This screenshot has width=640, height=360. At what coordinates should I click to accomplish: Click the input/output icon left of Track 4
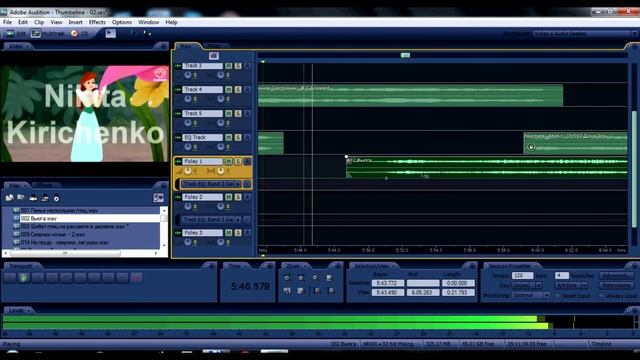point(178,89)
